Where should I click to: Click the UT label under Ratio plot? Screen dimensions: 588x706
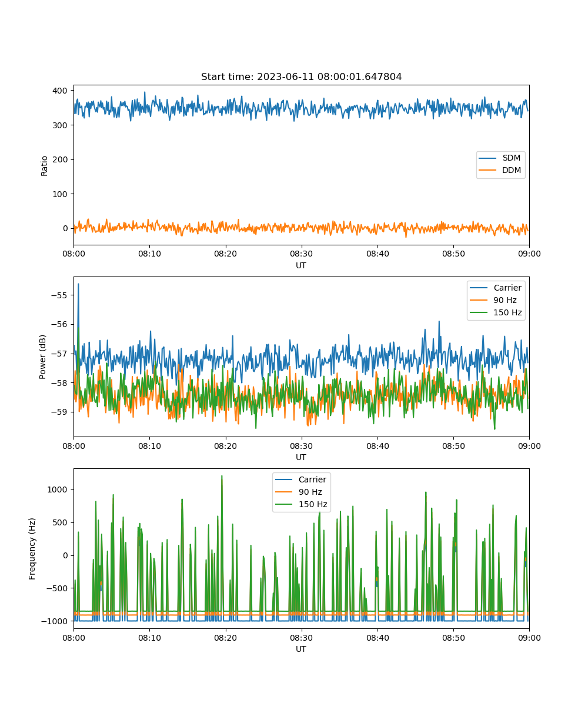[301, 265]
